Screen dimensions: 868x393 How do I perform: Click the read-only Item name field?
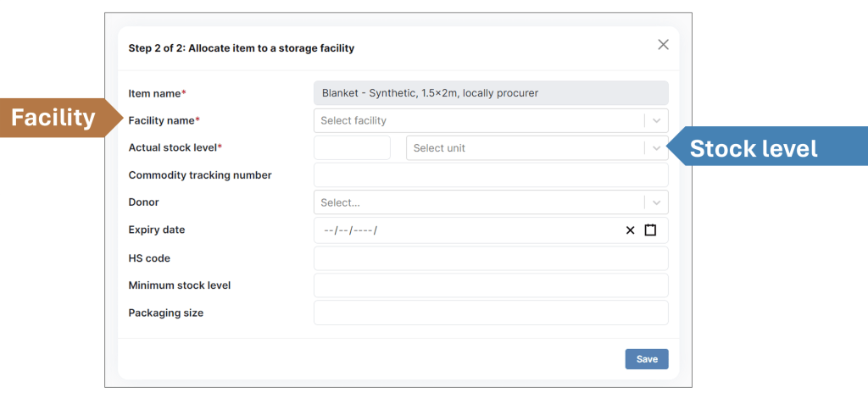click(x=491, y=93)
